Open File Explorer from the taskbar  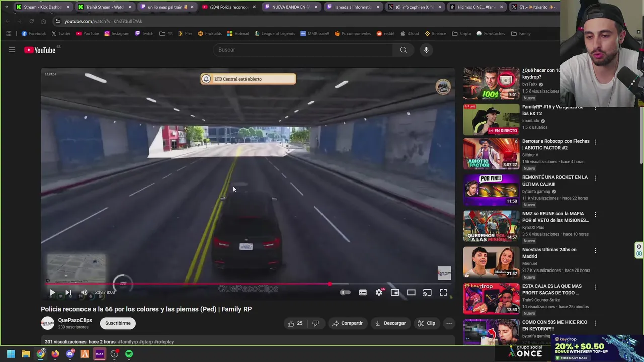[26, 354]
